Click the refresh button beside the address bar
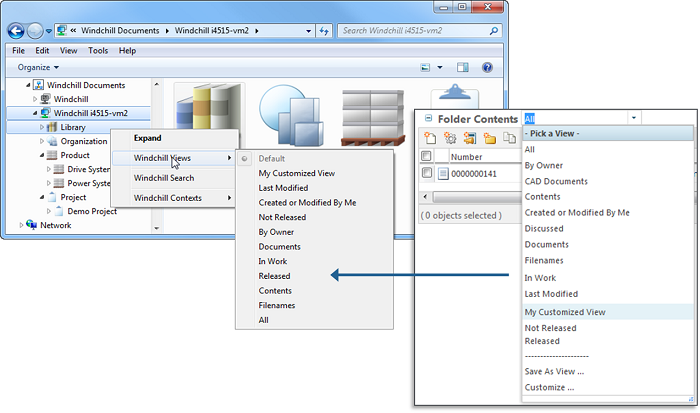The height and width of the screenshot is (413, 700). pyautogui.click(x=324, y=31)
